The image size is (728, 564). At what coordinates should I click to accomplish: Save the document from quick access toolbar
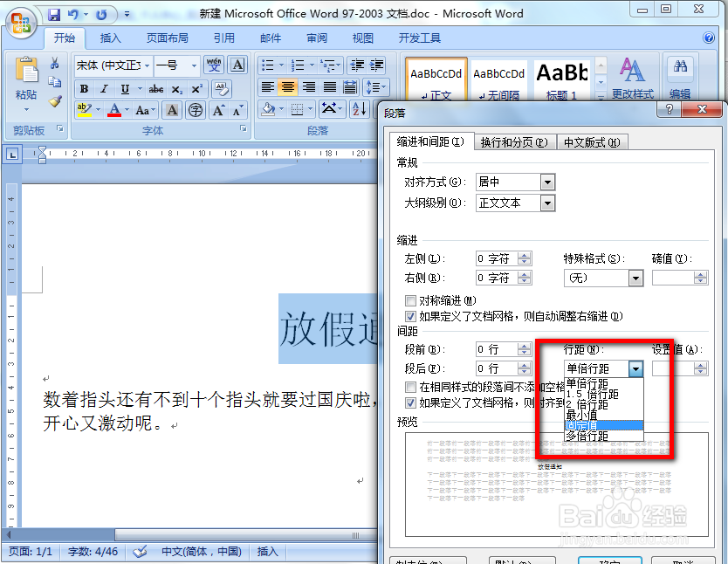(x=54, y=15)
